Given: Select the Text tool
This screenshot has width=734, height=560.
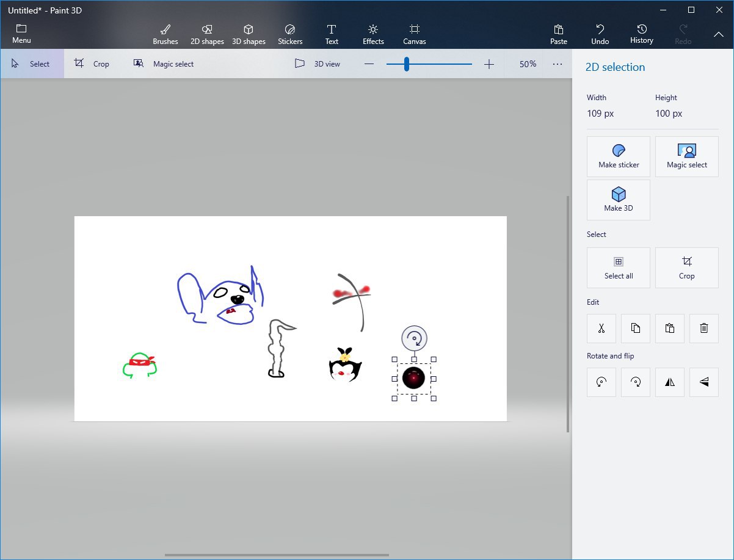Looking at the screenshot, I should [332, 35].
